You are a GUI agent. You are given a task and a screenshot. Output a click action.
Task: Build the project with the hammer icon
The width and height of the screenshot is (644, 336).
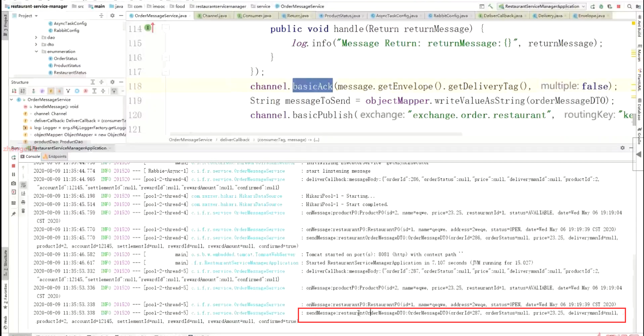(490, 6)
